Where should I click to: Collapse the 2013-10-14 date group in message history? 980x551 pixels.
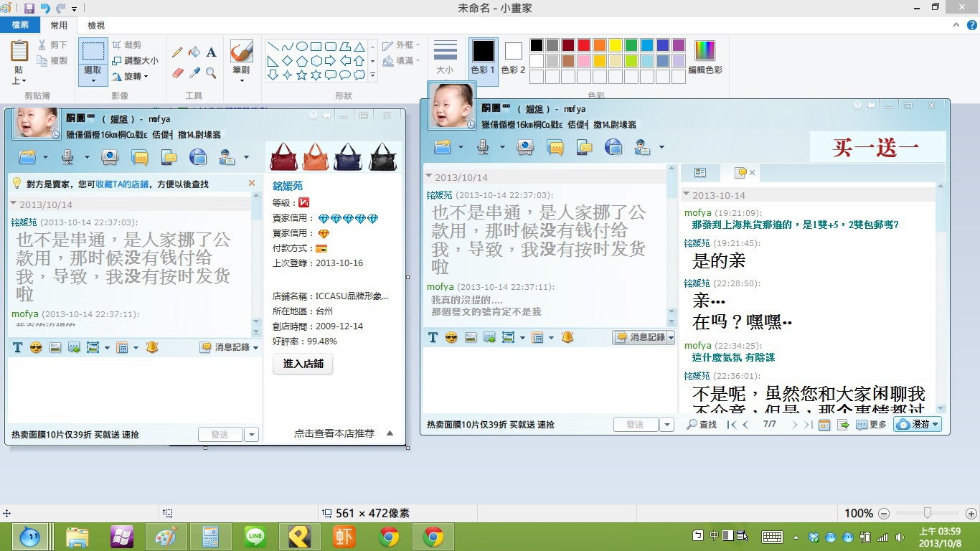(x=687, y=194)
